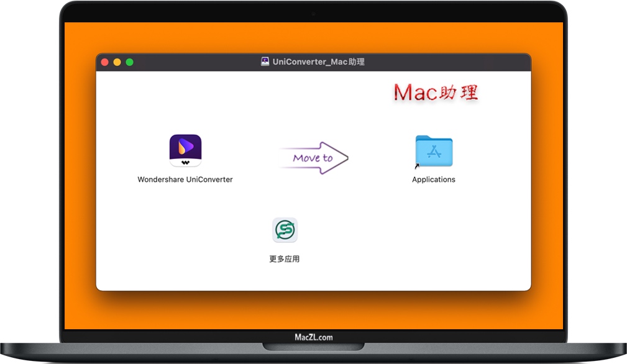
Task: Click the 'Applications' folder label
Action: [434, 180]
